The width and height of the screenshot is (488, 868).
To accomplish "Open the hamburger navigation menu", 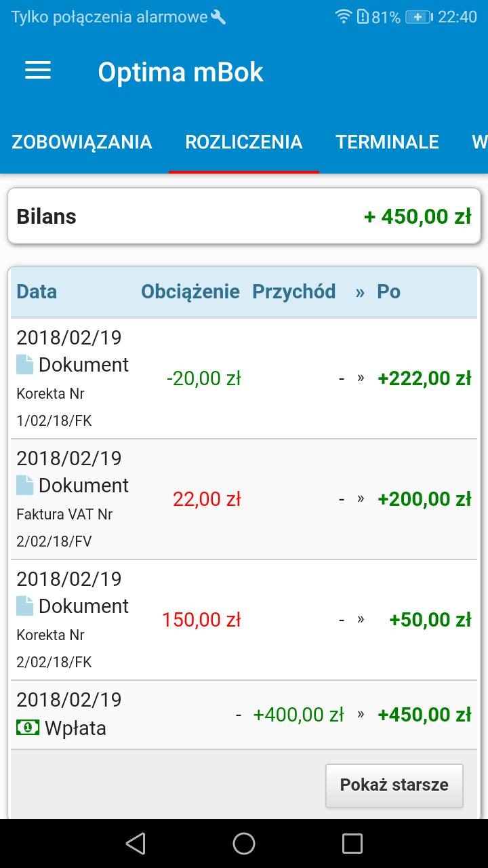I will 38,71.
